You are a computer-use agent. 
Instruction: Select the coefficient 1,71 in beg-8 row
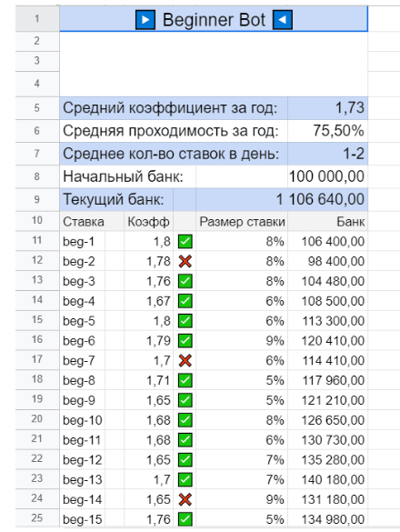coord(148,380)
